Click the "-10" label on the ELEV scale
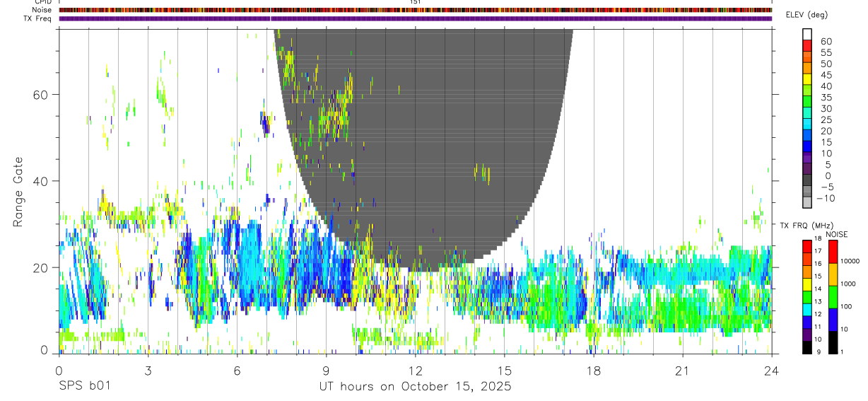The width and height of the screenshot is (868, 401). [825, 198]
